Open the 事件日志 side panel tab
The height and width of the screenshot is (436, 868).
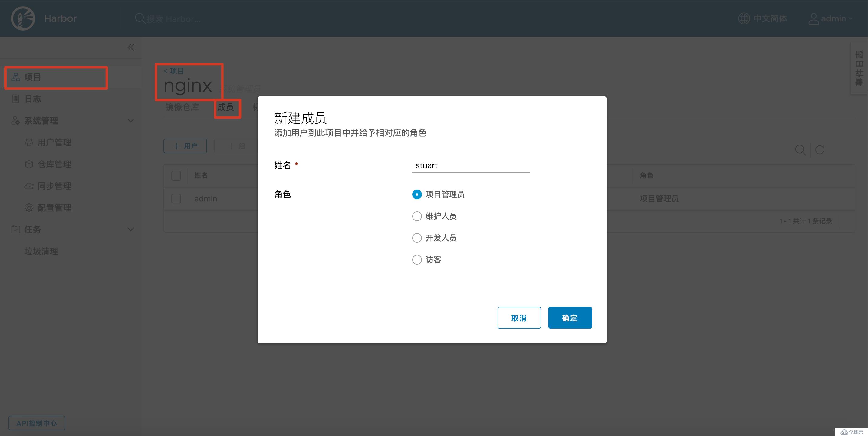pos(859,68)
